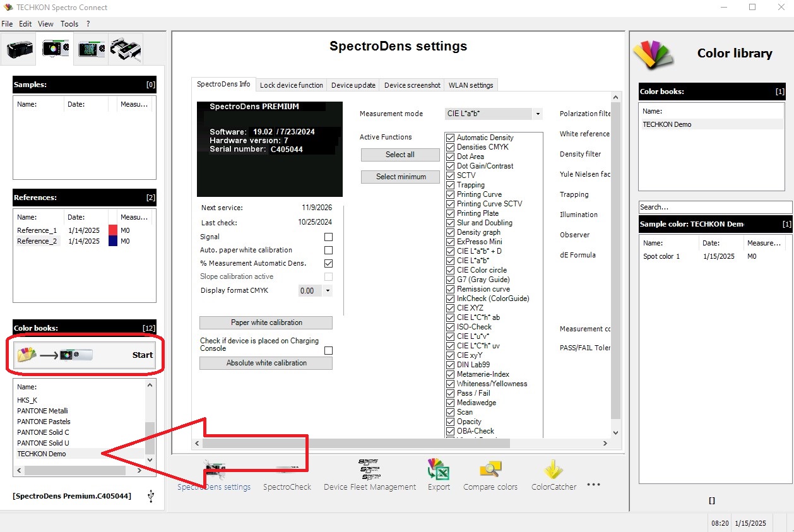The width and height of the screenshot is (794, 532).
Task: Uncheck % Measurement Automatic Dens.
Action: [328, 263]
